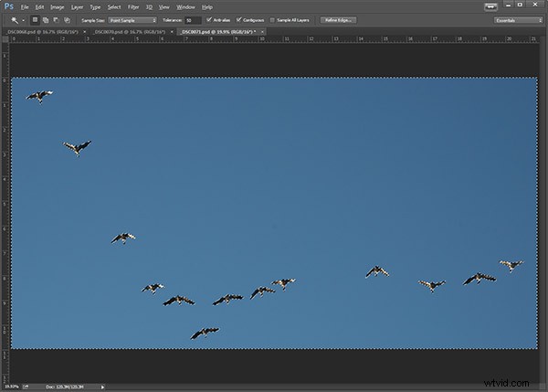This screenshot has width=548, height=392.
Task: Open the File menu
Action: coord(25,7)
